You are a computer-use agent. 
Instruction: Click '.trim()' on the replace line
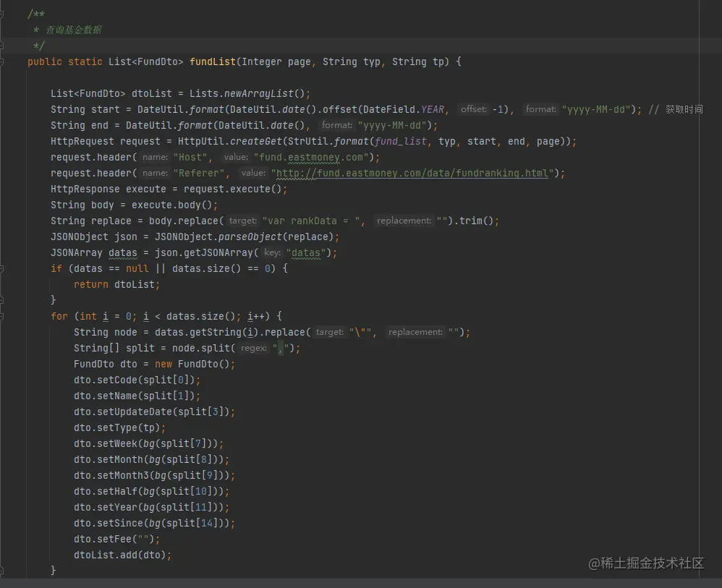pyautogui.click(x=473, y=221)
